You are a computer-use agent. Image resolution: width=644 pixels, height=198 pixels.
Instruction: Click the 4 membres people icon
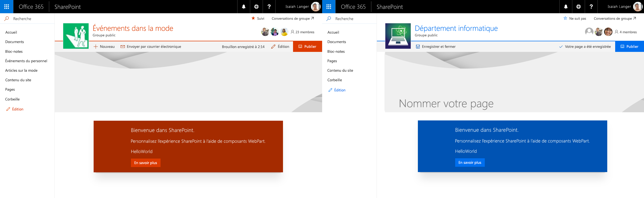click(x=616, y=32)
